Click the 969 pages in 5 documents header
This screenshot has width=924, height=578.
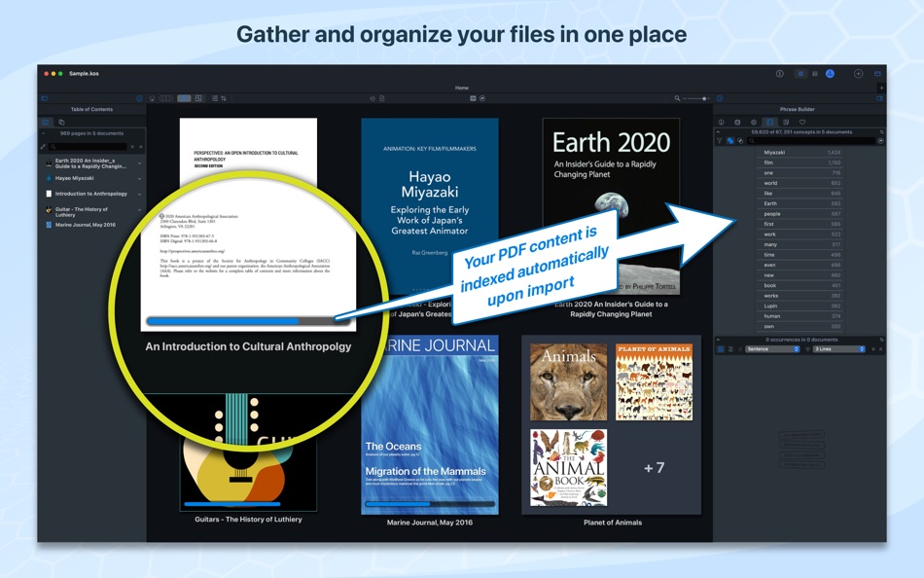tap(92, 132)
